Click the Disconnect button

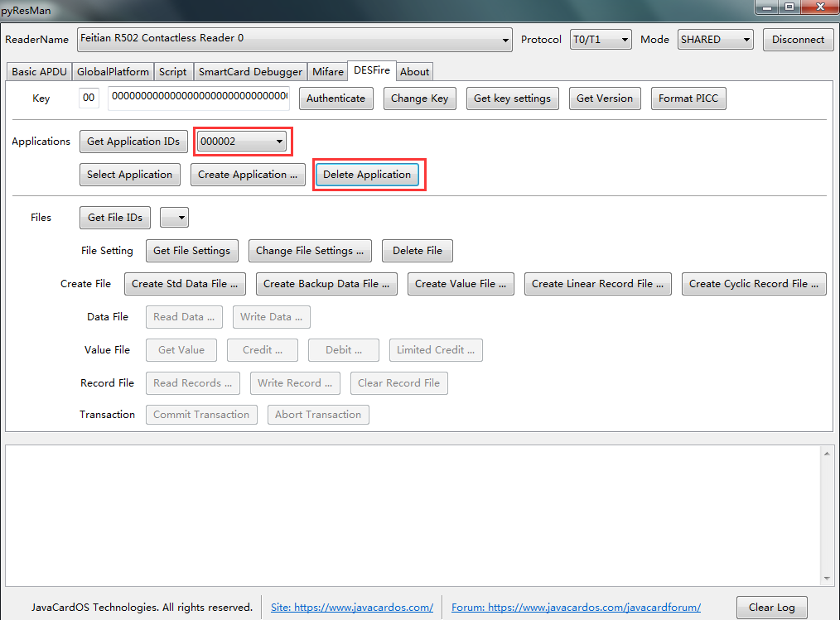798,40
